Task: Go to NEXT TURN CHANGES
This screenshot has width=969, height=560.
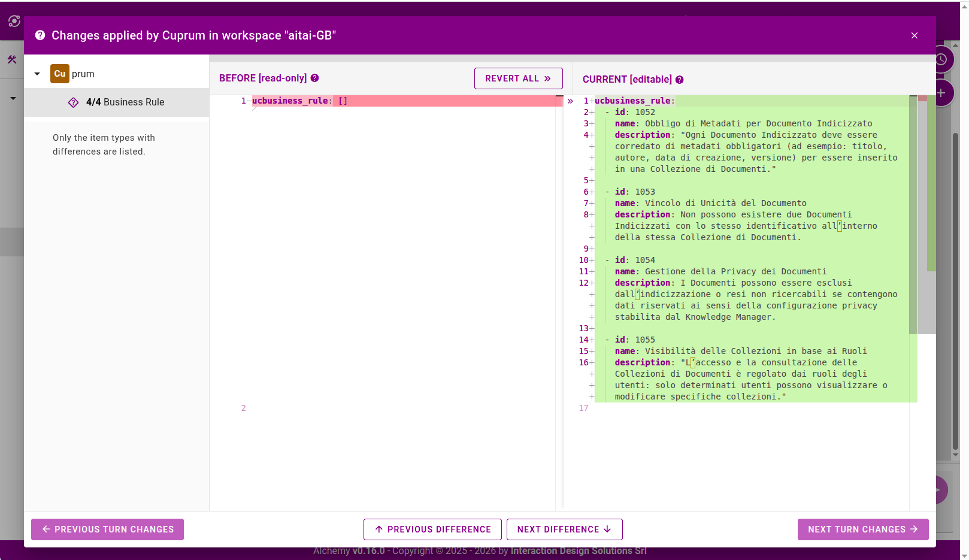Action: (863, 529)
